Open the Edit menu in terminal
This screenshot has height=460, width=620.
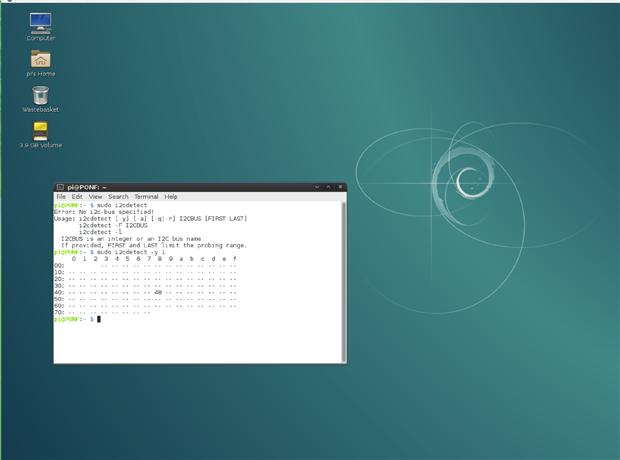(77, 197)
